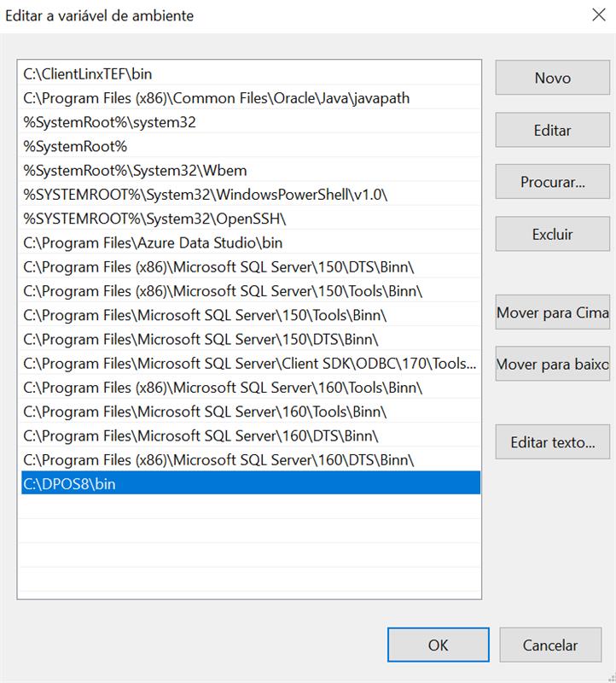616x683 pixels.
Task: Select the highlighted C:\DPOS8\bin entry
Action: [69, 484]
